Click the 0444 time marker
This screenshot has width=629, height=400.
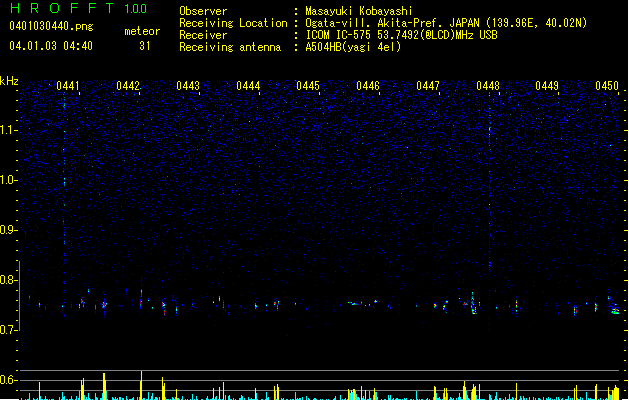point(248,86)
